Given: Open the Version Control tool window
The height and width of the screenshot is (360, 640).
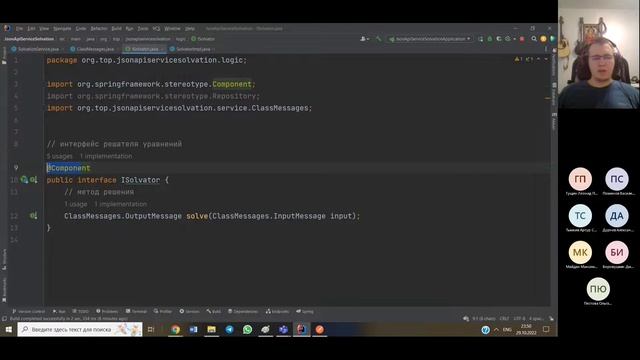Looking at the screenshot, I should coord(29,311).
